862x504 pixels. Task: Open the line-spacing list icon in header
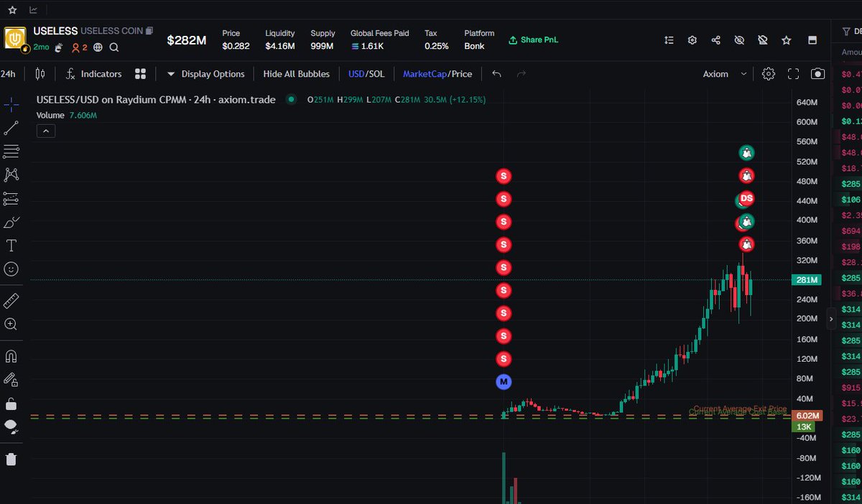coord(669,40)
